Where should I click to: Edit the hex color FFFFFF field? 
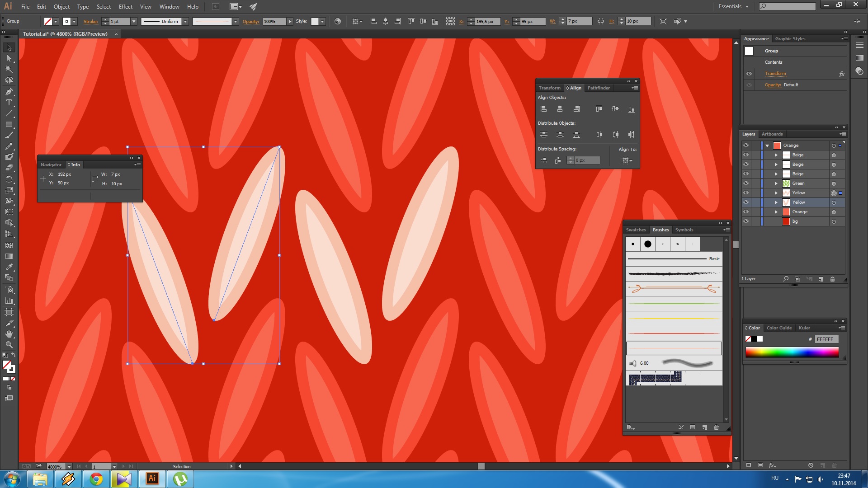coord(826,339)
